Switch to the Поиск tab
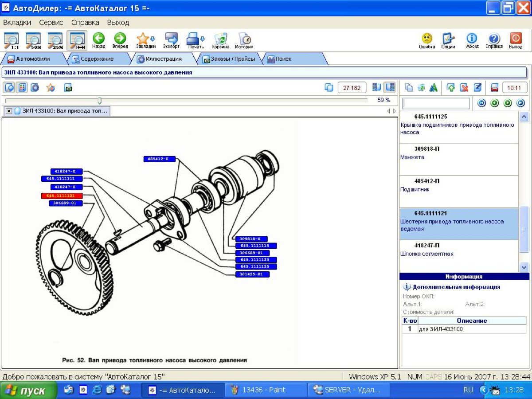 click(x=294, y=59)
